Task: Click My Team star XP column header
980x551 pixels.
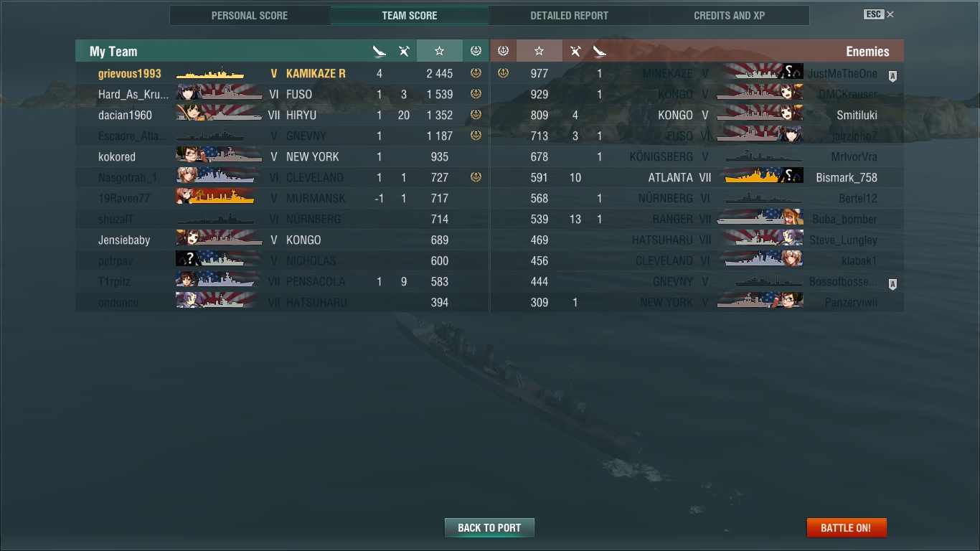Action: [x=439, y=51]
